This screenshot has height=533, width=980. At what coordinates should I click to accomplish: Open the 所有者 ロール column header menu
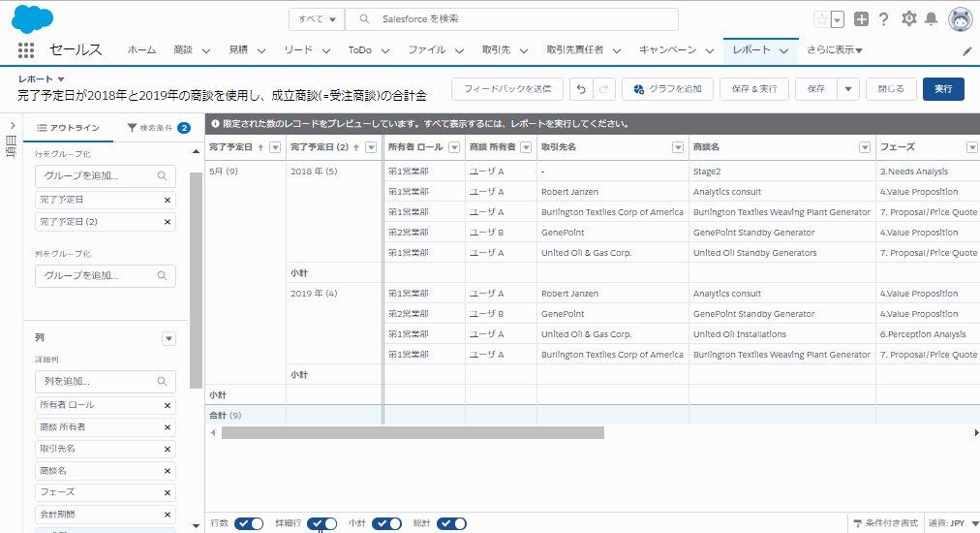coord(454,147)
